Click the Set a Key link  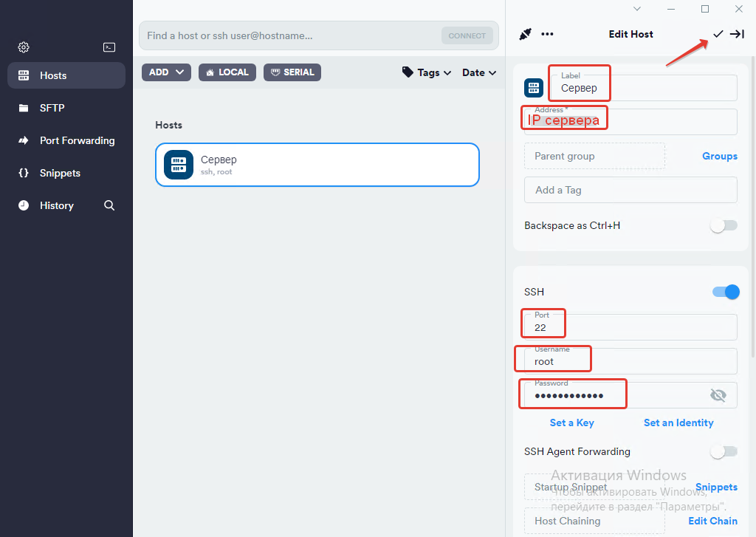tap(571, 423)
